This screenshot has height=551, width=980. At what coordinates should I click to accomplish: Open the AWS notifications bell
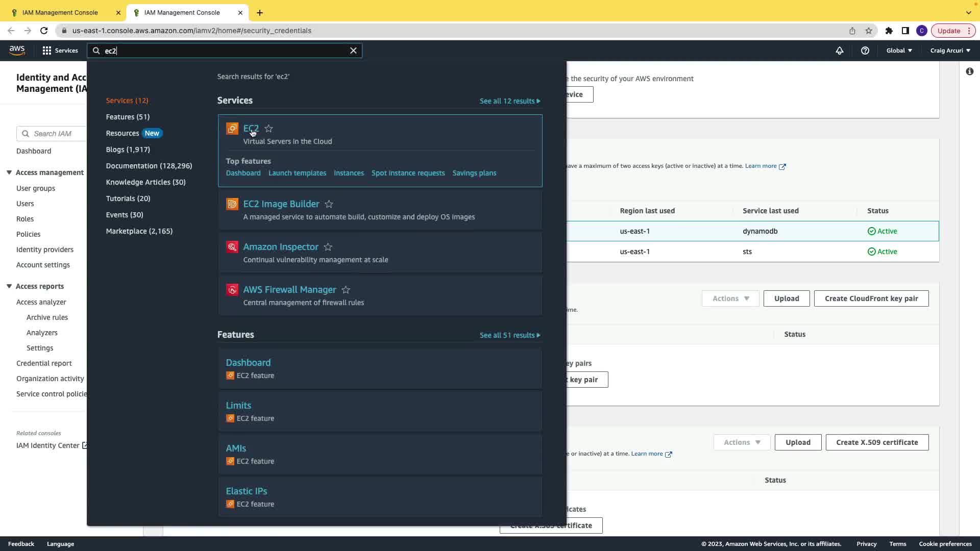[839, 51]
